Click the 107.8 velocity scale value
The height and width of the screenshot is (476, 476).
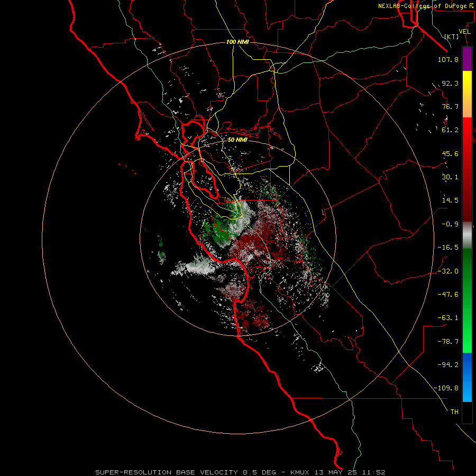[448, 59]
